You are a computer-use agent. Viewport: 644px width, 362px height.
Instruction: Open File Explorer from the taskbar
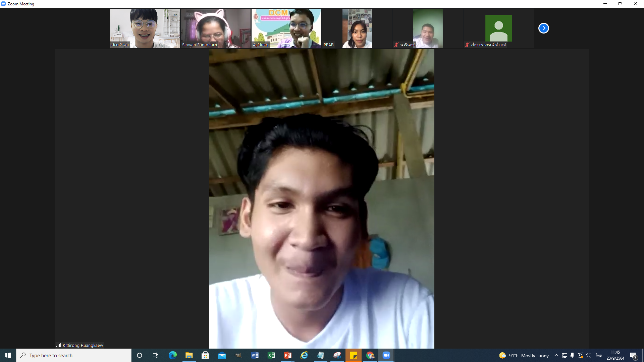click(189, 355)
